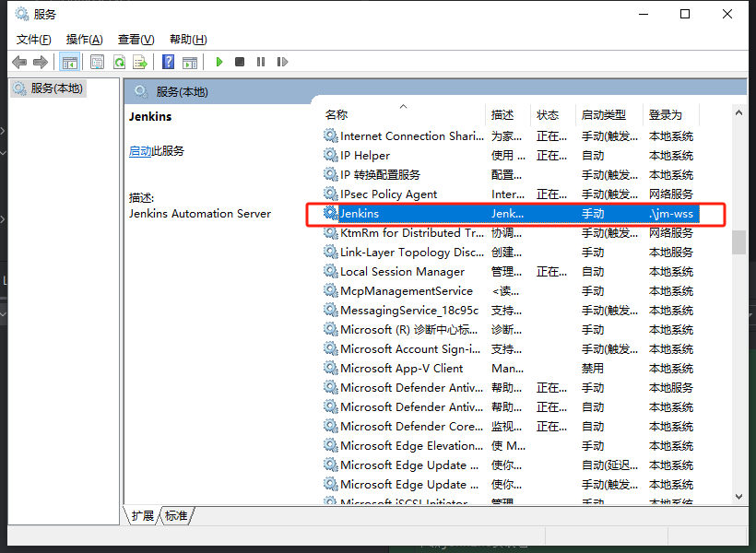Sort services by the 名称 column header
This screenshot has width=756, height=553.
pyautogui.click(x=337, y=115)
